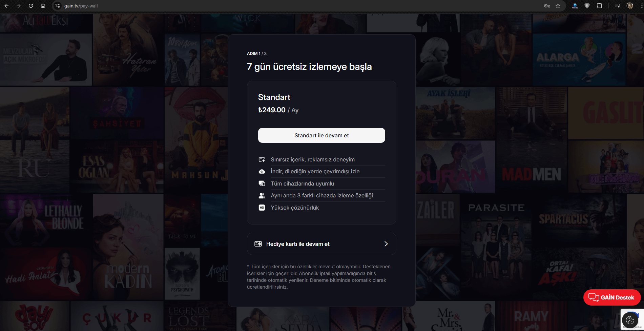Click the HD resolution icon
Viewport: 644px width, 331px height.
[262, 208]
